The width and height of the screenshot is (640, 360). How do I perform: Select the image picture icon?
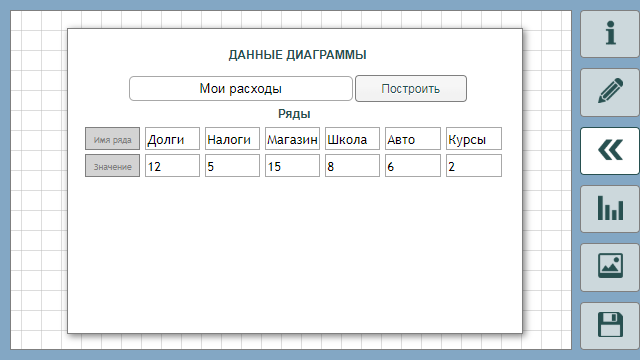point(610,267)
